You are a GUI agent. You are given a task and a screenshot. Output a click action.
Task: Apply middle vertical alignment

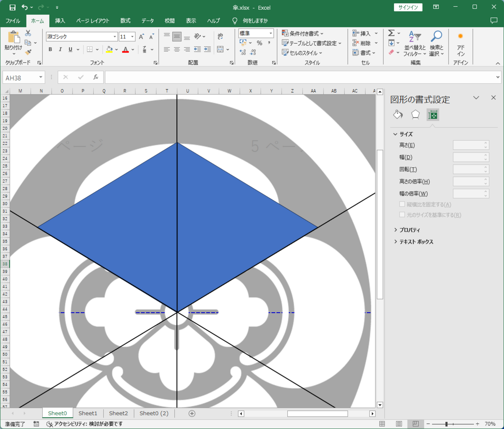[177, 37]
